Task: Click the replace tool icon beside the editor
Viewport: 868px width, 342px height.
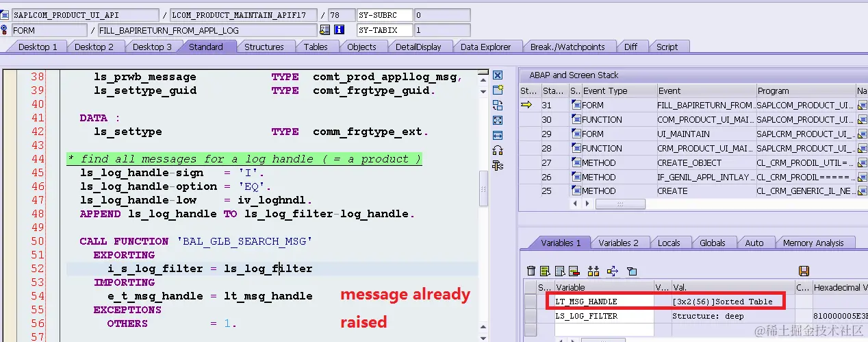Action: 498,105
